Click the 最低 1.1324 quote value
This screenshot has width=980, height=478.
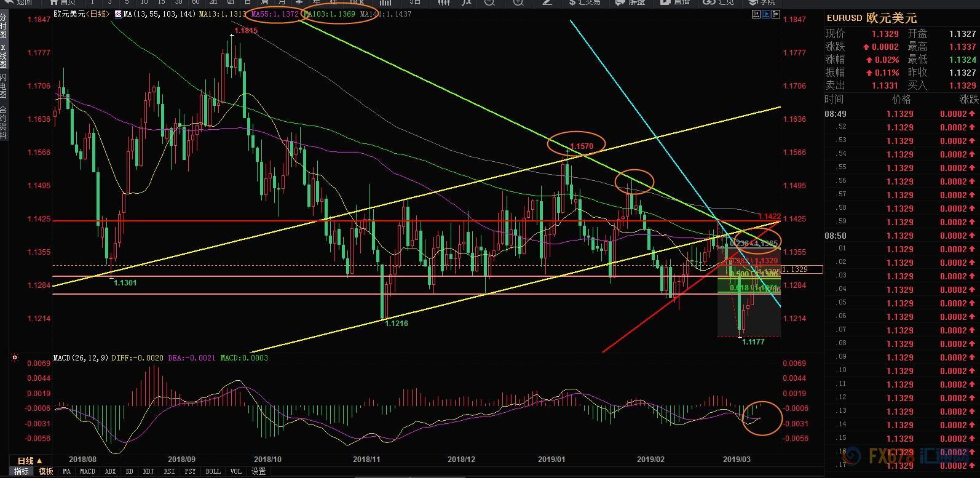(963, 60)
